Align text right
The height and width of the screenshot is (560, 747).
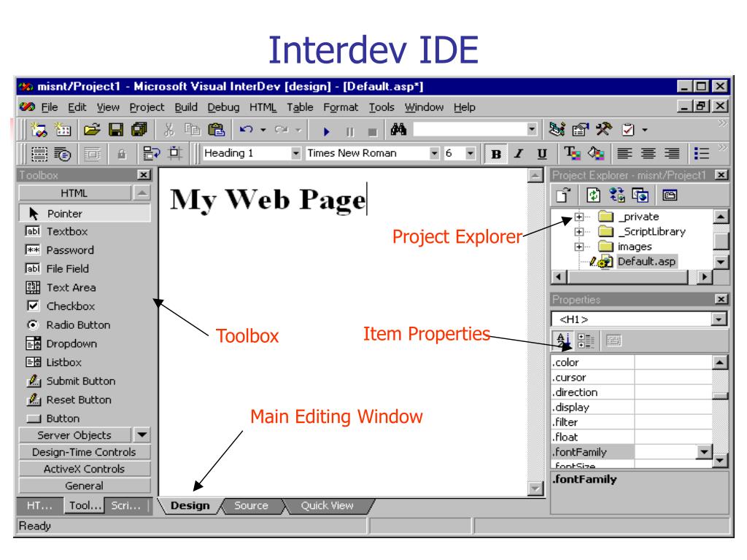[x=672, y=153]
